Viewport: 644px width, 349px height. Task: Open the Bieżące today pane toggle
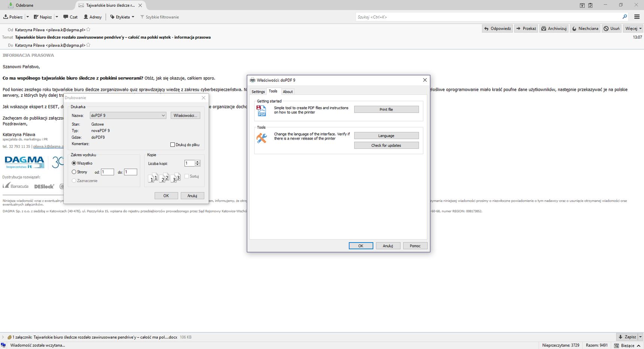[x=628, y=345]
